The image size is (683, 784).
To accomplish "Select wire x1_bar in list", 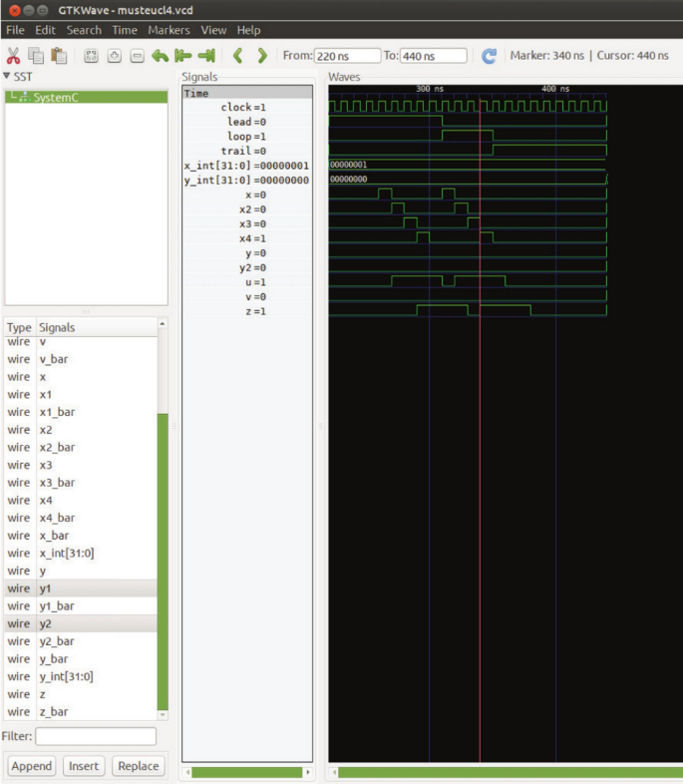I will coord(81,412).
